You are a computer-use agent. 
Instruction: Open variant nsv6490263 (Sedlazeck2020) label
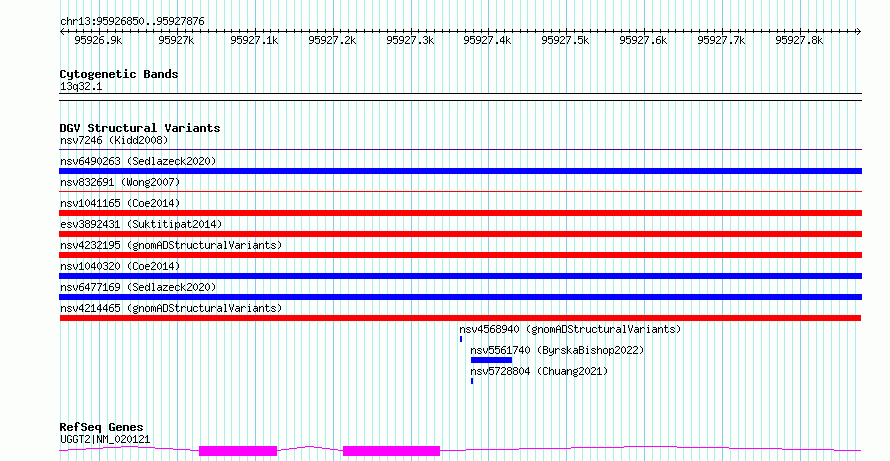click(x=138, y=161)
